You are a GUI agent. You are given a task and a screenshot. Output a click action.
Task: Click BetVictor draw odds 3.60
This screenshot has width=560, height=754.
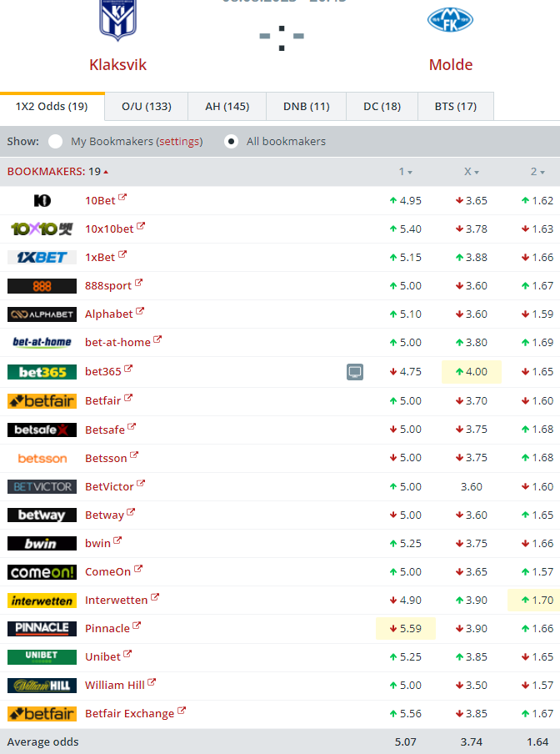(472, 486)
